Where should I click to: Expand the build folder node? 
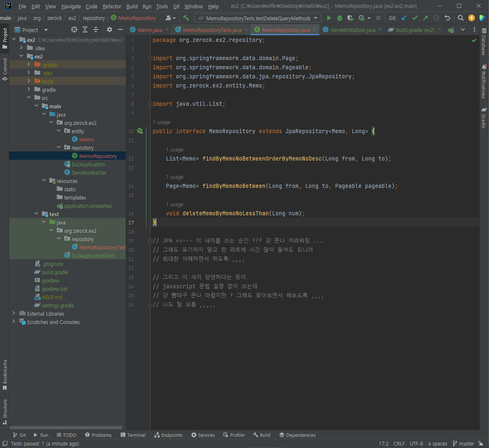point(29,81)
